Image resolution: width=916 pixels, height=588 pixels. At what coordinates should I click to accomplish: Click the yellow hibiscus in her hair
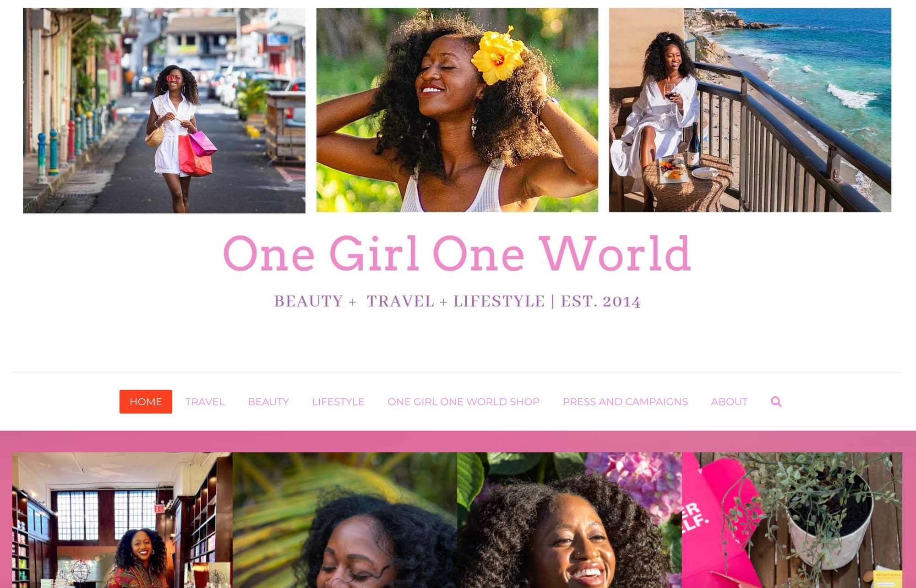[x=498, y=56]
